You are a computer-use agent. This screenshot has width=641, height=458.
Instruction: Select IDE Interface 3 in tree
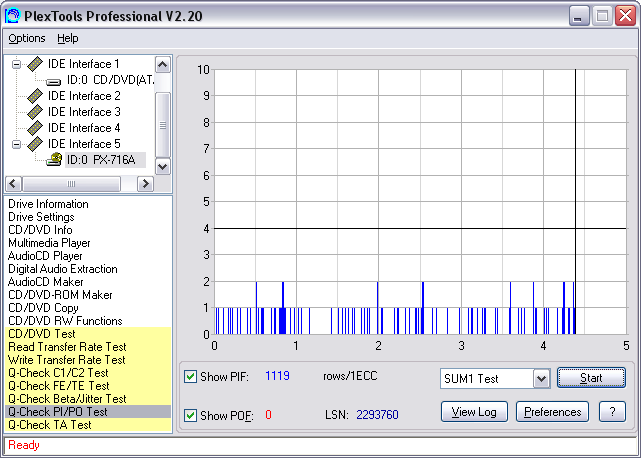pyautogui.click(x=84, y=112)
